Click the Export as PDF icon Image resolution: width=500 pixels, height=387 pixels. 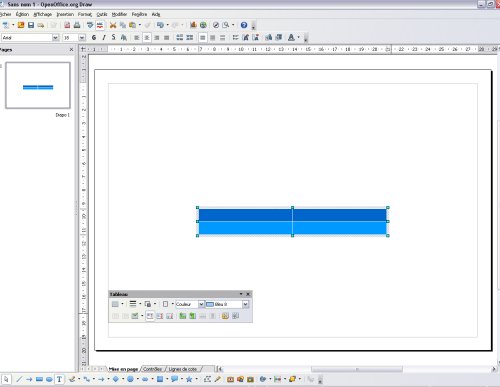tap(67, 25)
